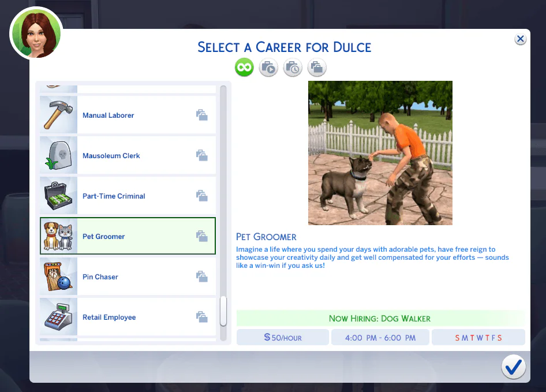Click the §50/hour pay rate box
Screen dimensions: 546x392
click(x=283, y=337)
